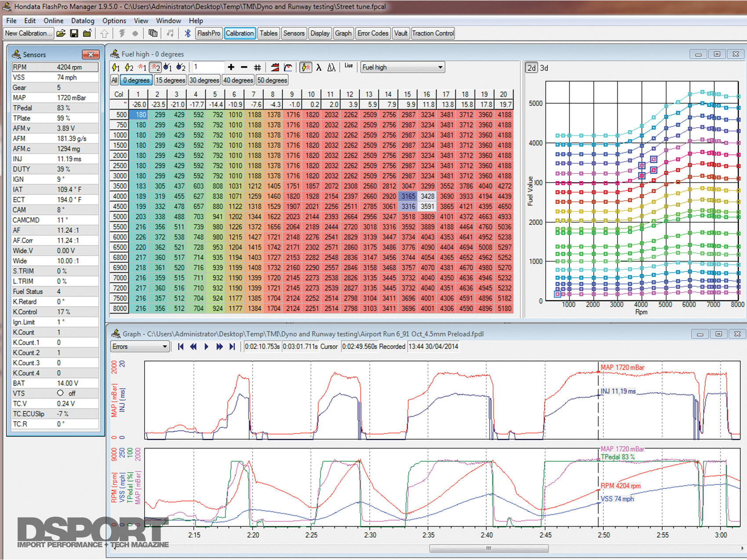Viewport: 747px width, 560px height.
Task: Open the Window menu
Action: tap(168, 21)
